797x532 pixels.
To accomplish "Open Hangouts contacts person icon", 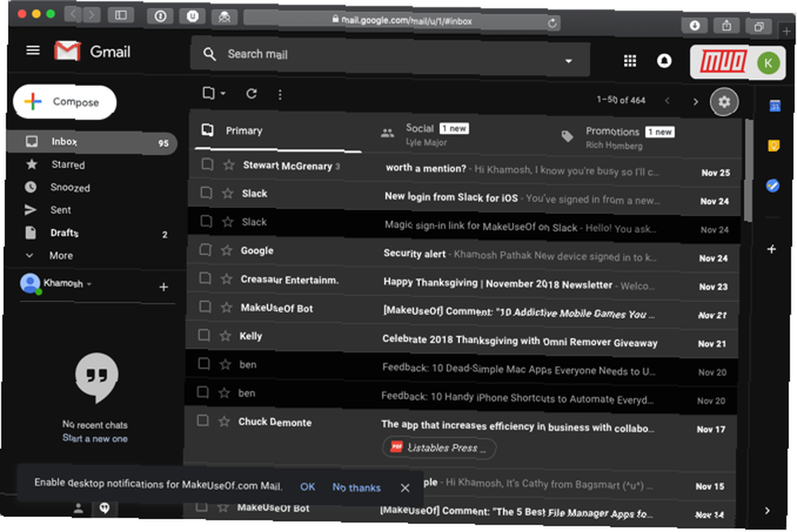I will pyautogui.click(x=78, y=507).
